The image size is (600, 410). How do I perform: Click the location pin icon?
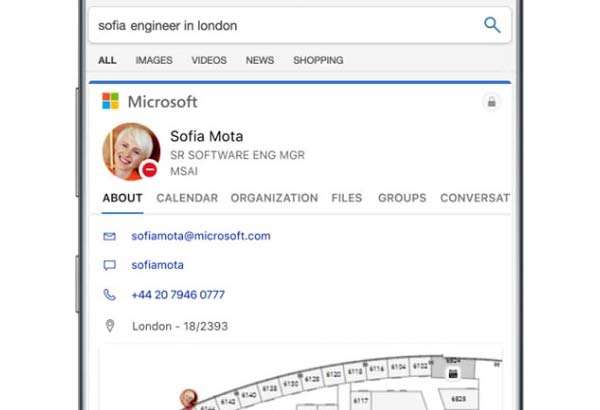pos(109,326)
